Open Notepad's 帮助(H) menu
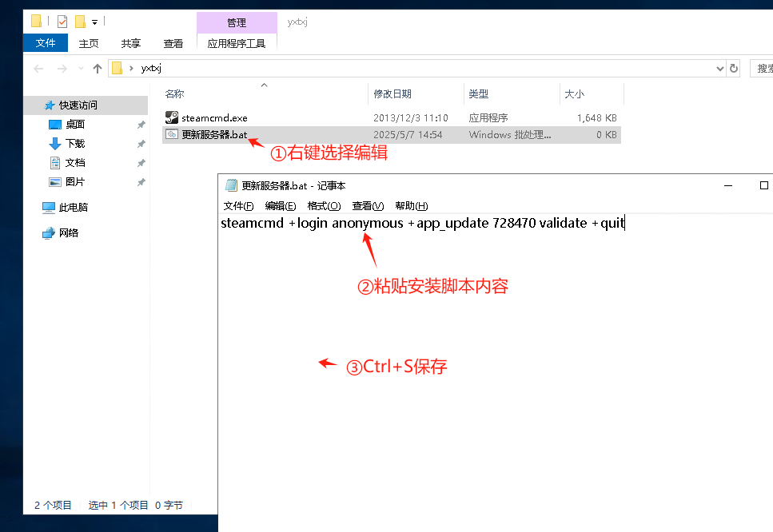This screenshot has width=773, height=532. coord(412,206)
